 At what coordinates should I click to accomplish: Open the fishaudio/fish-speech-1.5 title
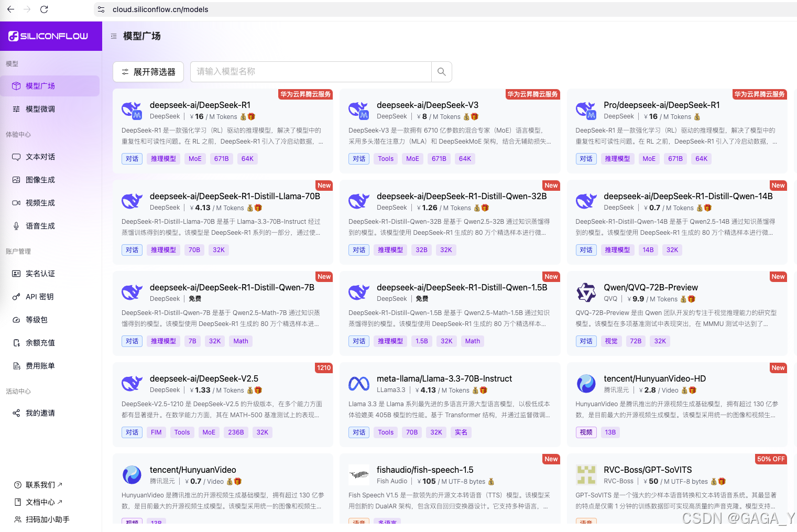pyautogui.click(x=425, y=470)
